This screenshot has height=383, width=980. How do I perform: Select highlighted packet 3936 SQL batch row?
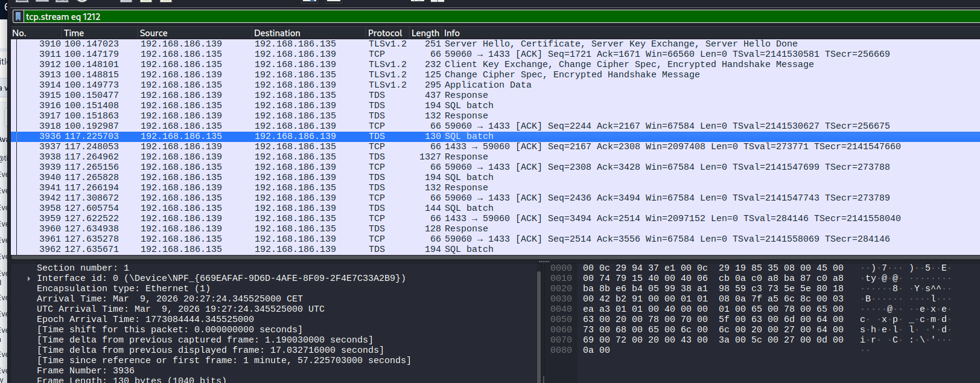tap(495, 137)
